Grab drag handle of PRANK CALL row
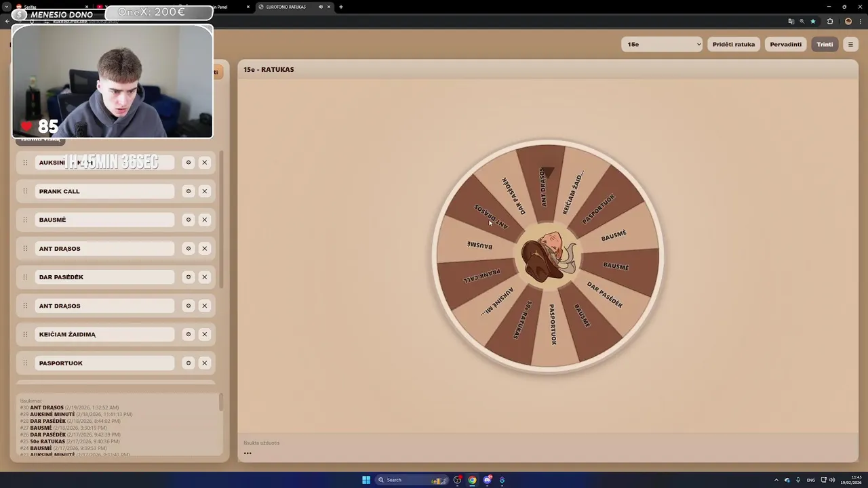Viewport: 868px width, 488px height. pos(25,191)
